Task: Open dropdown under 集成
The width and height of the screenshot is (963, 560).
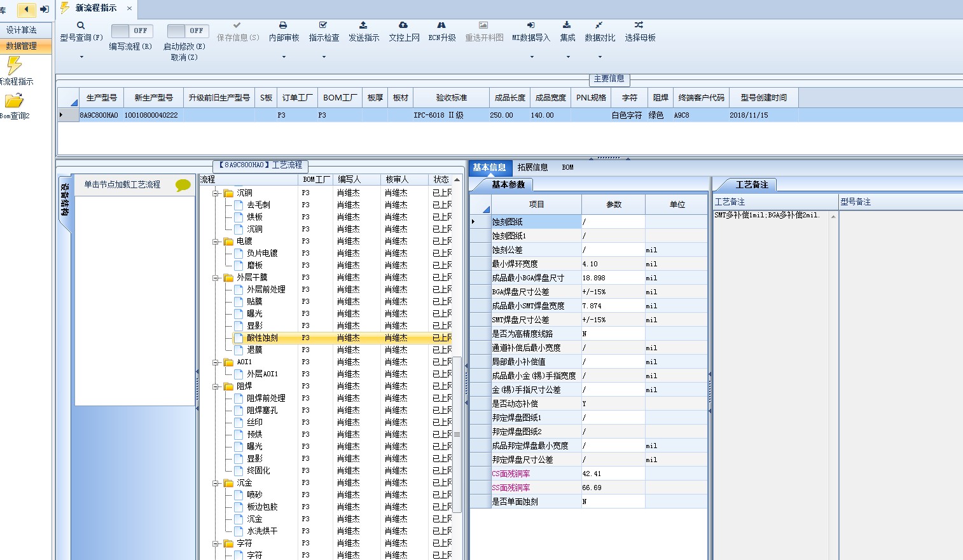Action: point(568,57)
